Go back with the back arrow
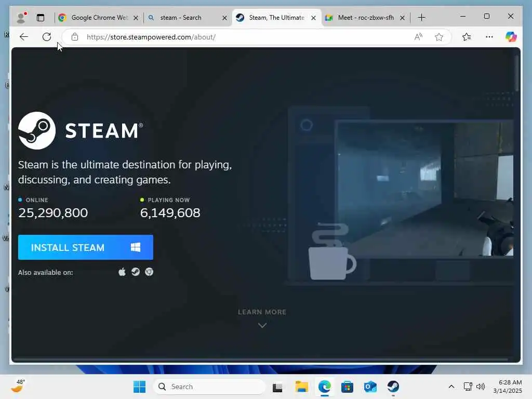The height and width of the screenshot is (399, 532). [x=24, y=37]
